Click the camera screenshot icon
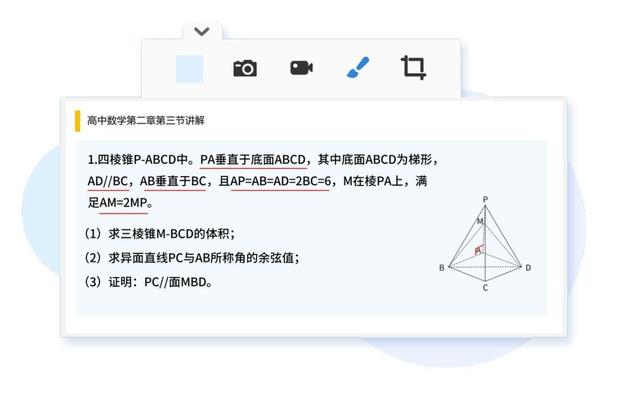The width and height of the screenshot is (640, 404). tap(245, 68)
